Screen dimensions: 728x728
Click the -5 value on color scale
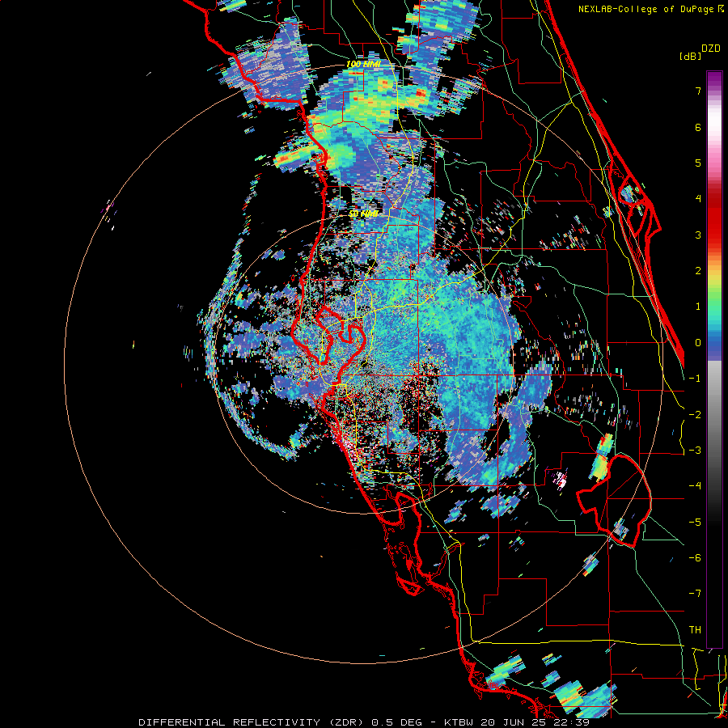point(695,523)
